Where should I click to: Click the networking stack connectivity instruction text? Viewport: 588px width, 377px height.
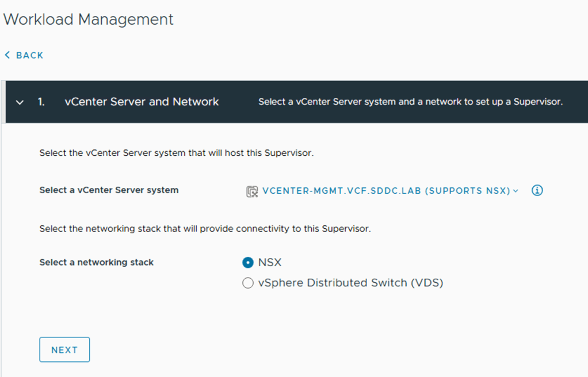coord(205,229)
